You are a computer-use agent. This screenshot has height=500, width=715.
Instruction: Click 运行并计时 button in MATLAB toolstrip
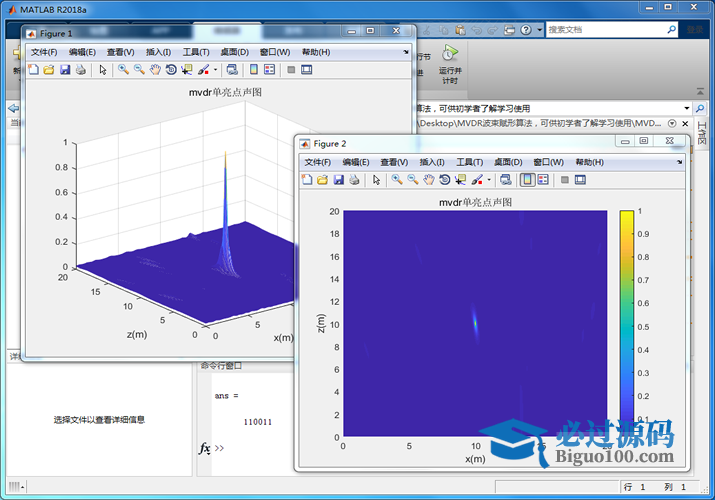pos(450,64)
